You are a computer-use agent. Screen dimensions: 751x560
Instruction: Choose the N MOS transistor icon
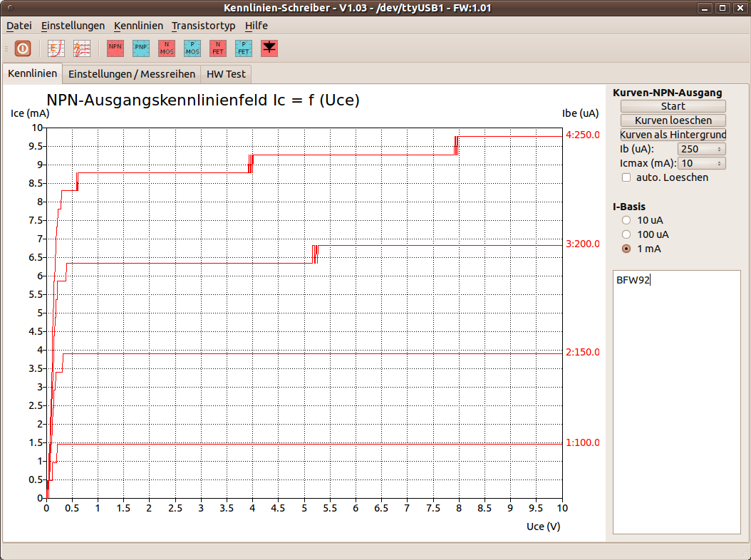pyautogui.click(x=167, y=48)
